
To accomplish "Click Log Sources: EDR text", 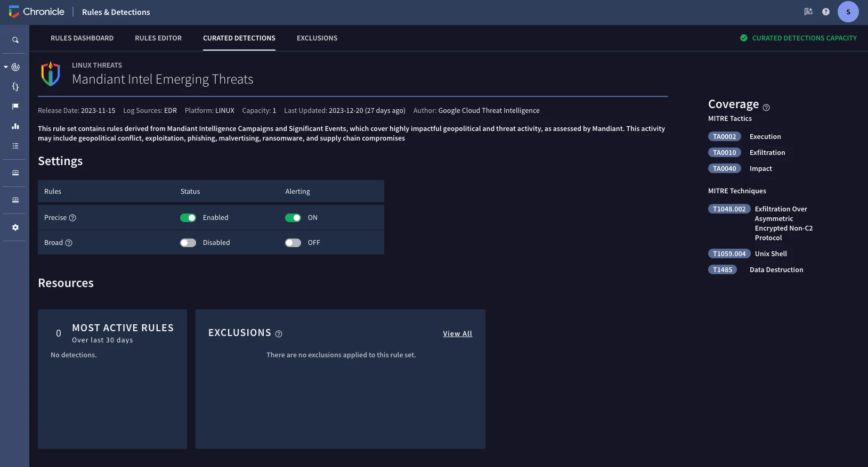I will pos(150,111).
